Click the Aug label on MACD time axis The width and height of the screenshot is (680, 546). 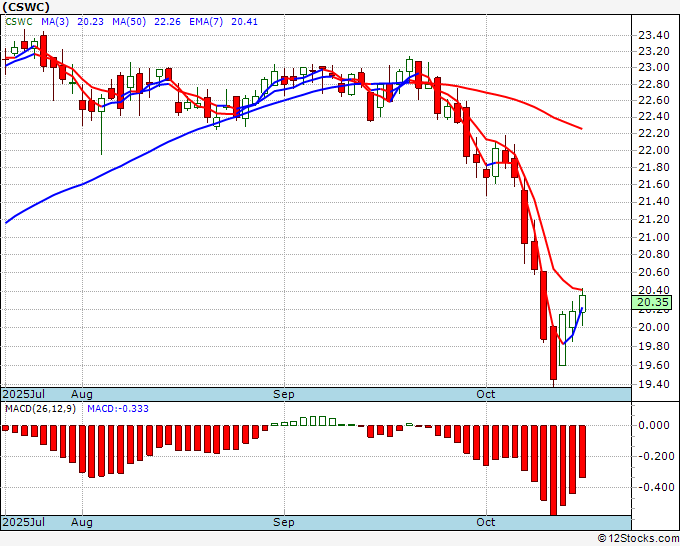[x=82, y=522]
